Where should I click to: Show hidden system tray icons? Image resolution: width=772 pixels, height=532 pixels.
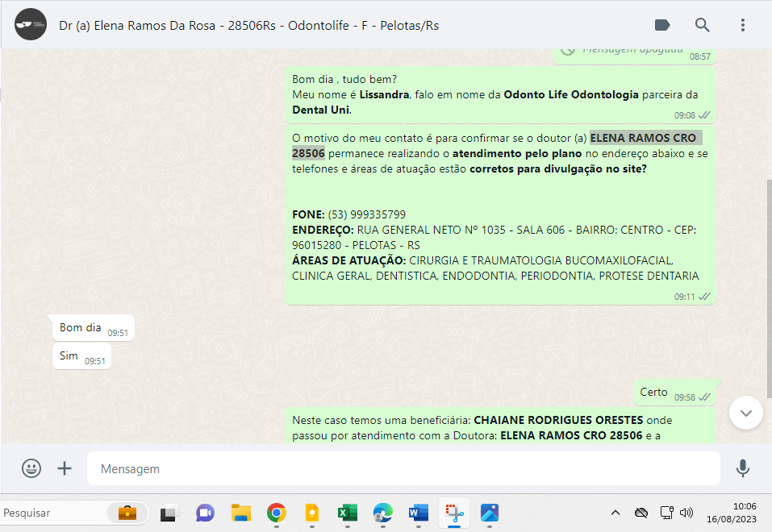(616, 513)
